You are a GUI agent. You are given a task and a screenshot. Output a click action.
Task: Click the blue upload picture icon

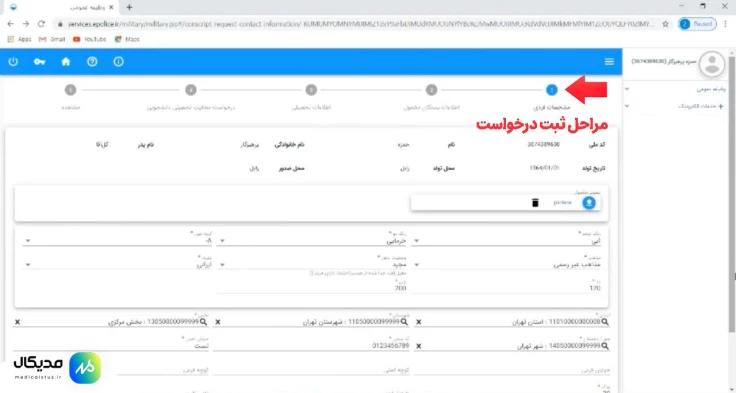click(589, 203)
